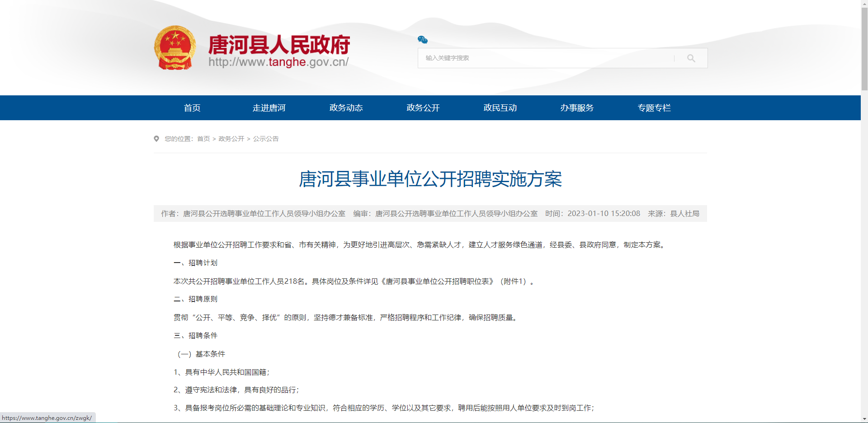Go to 首页 via the breadcrumb link
868x423 pixels.
tap(203, 139)
